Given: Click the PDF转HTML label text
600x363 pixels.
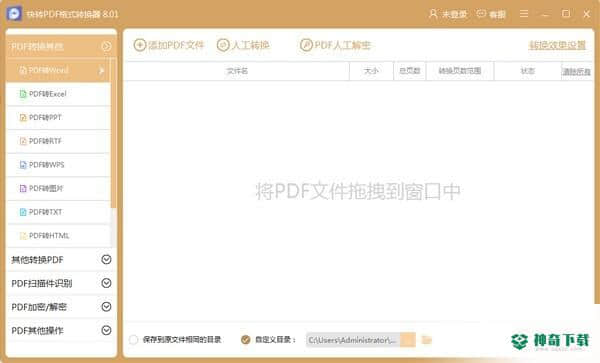Looking at the screenshot, I should [49, 236].
